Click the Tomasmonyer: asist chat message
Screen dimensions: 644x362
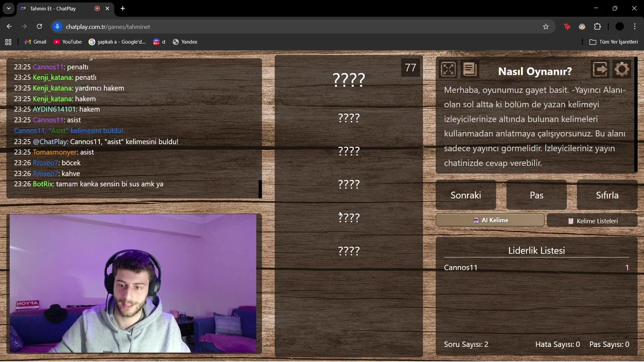[54, 152]
